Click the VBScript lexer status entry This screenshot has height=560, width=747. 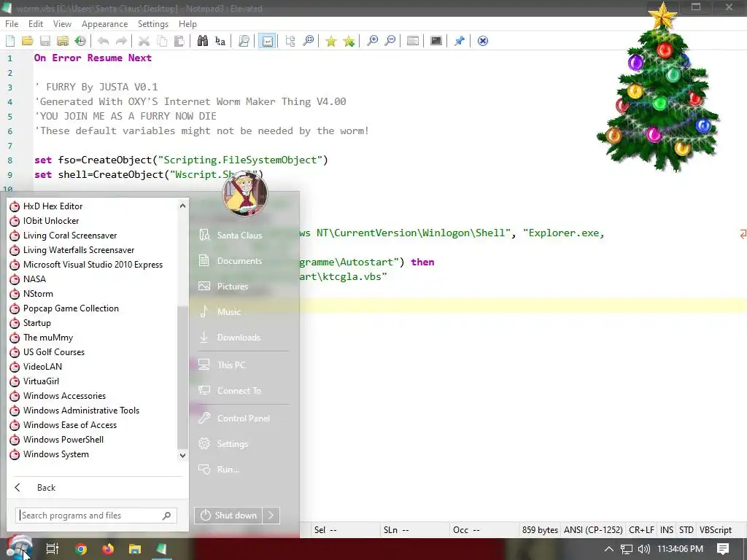[715, 530]
